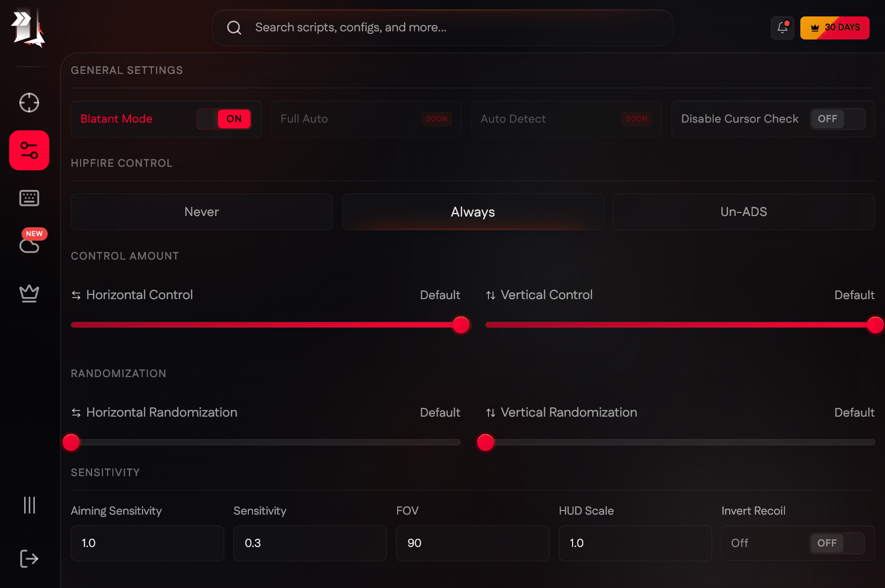Screen dimensions: 885x588
Task: Click Default label for Horizontal Control
Action: tap(440, 295)
